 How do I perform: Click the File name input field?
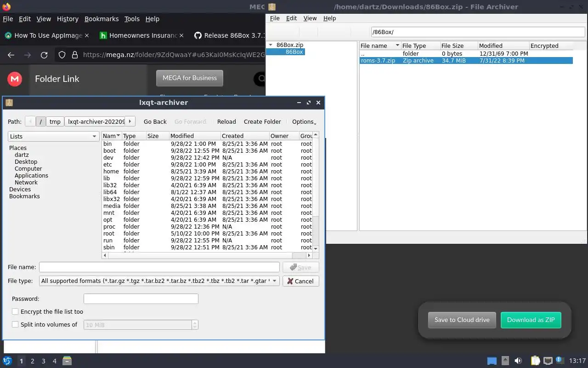click(x=159, y=267)
